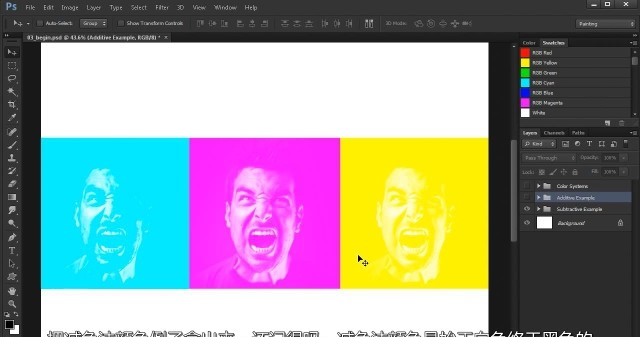Open the Window menu
Screen dimensions: 640x360
(x=225, y=7)
